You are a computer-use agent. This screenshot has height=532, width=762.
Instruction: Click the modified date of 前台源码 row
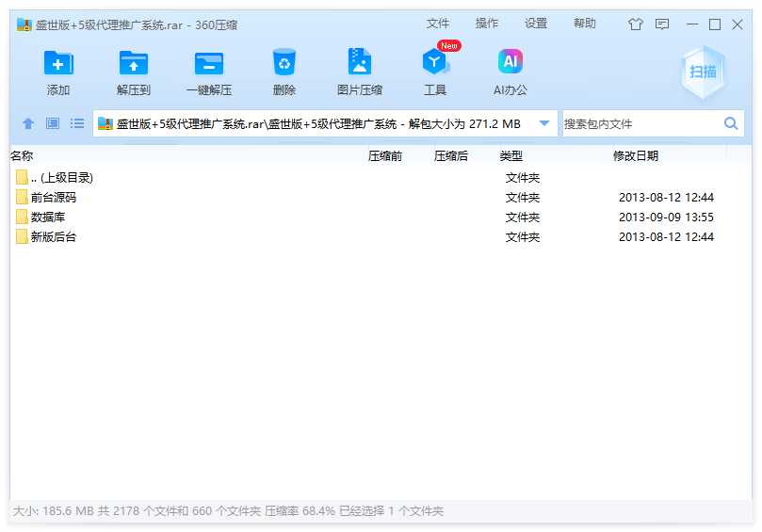(x=666, y=197)
